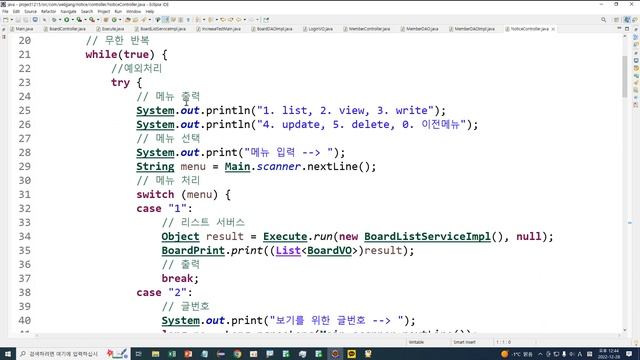The height and width of the screenshot is (360, 640).
Task: Click the New Java Package icon
Action: (106, 20)
